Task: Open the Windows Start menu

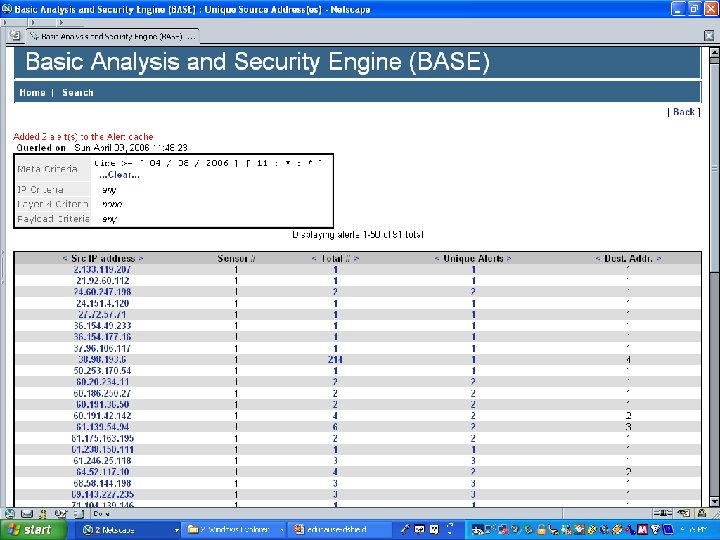Action: (x=34, y=530)
